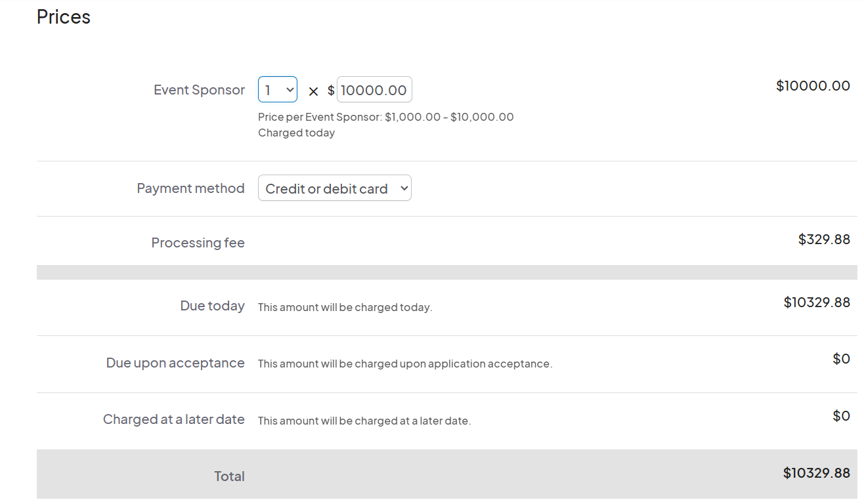Select the $329.88 processing fee amount
Image resolution: width=864 pixels, height=504 pixels.
[823, 240]
